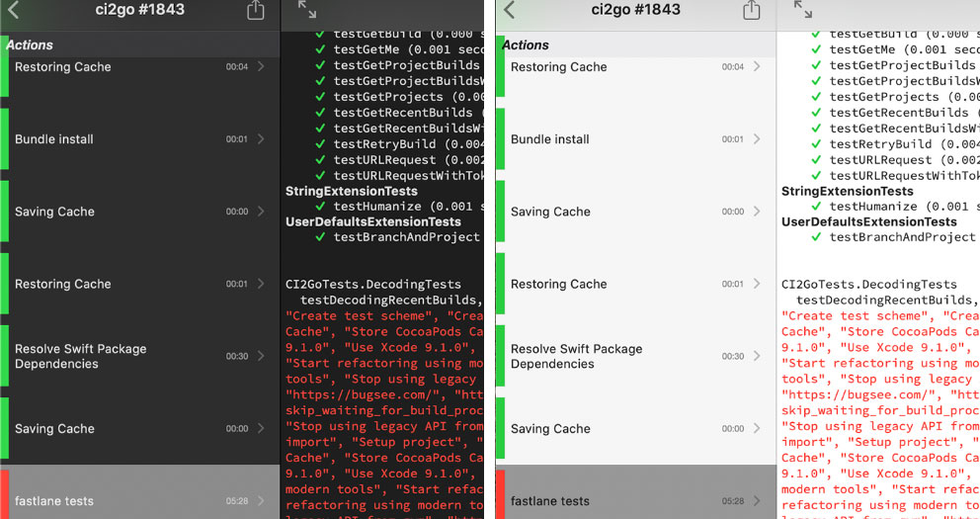Click the fullscreen arrows icon above the dark log

(307, 10)
